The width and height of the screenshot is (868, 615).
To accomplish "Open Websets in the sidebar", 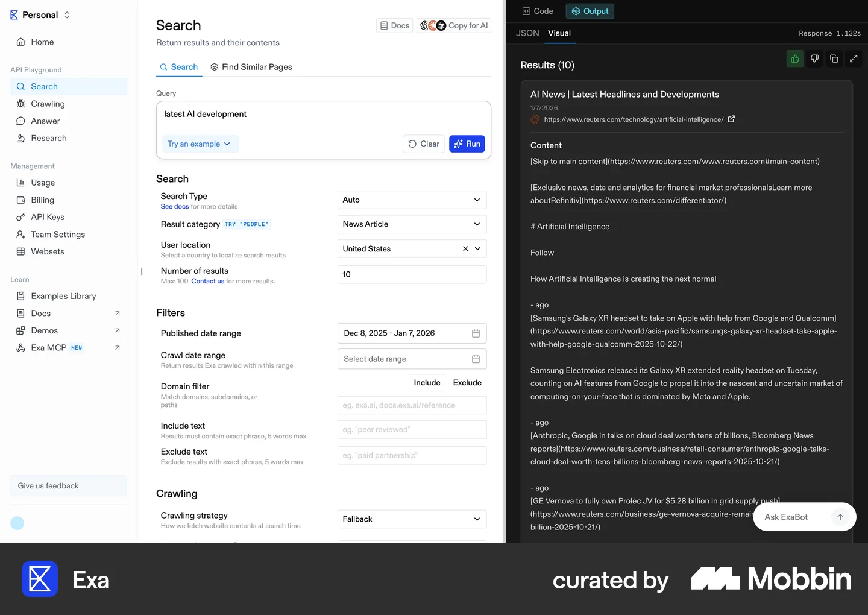I will point(69,251).
